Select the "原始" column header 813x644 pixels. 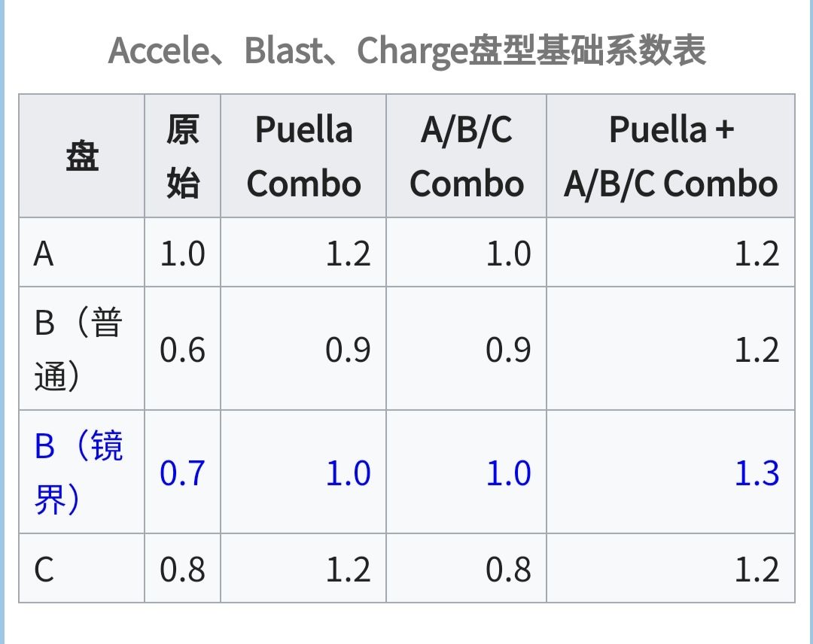183,156
